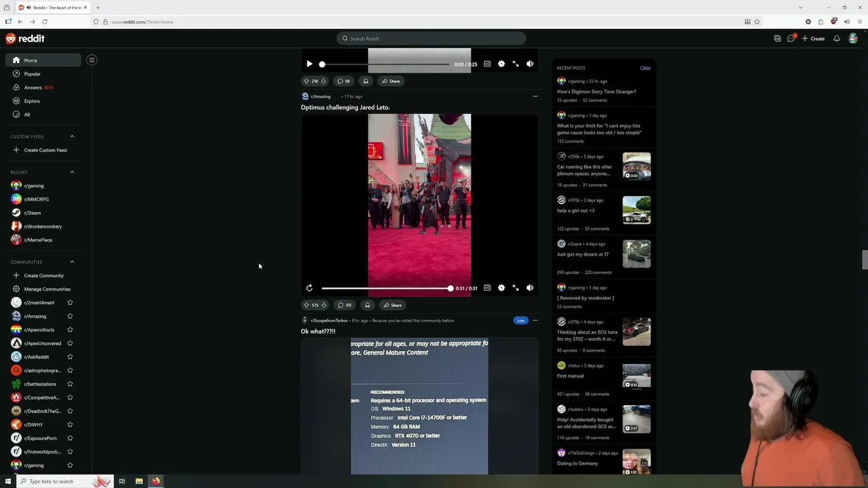The height and width of the screenshot is (488, 868).
Task: Open settings gear on the Optimus video
Action: point(501,288)
